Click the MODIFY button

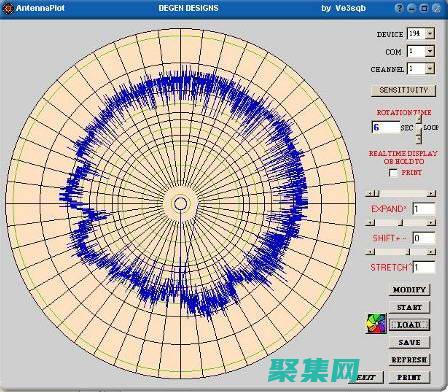(x=409, y=289)
